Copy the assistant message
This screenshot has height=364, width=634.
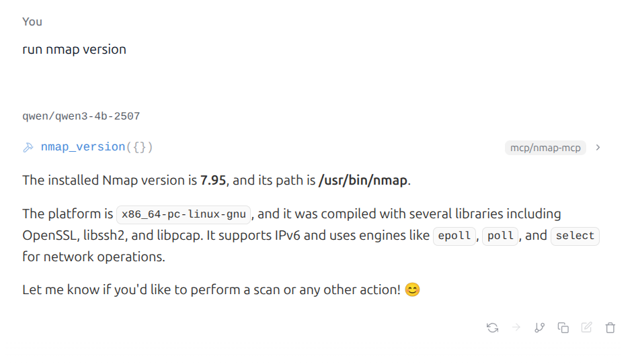[x=563, y=328]
